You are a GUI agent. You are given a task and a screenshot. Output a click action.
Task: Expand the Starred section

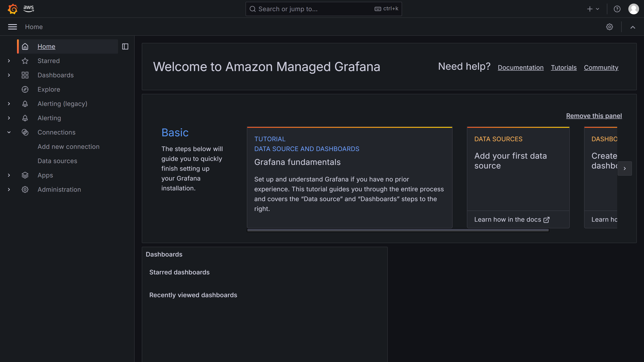click(9, 61)
